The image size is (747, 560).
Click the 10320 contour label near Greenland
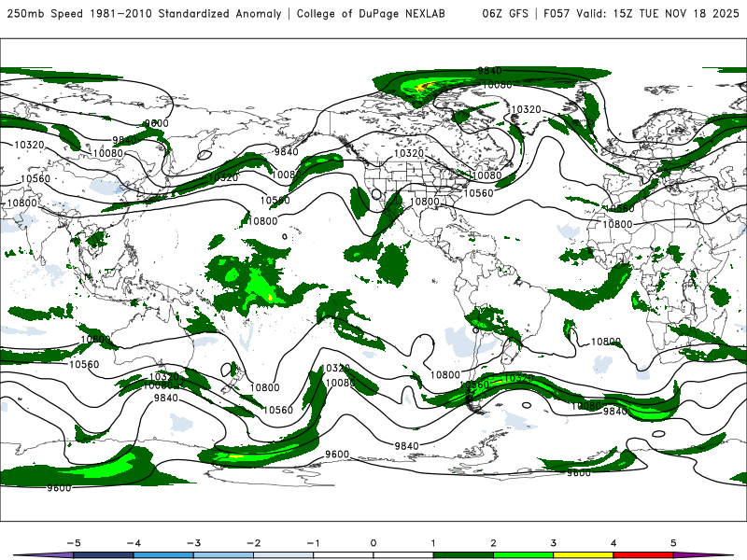pyautogui.click(x=526, y=109)
